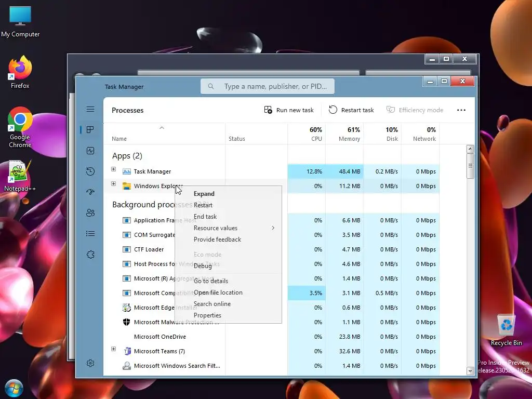Click the Task Manager app row icon
Viewport: 532px width, 399px height.
[x=127, y=171]
